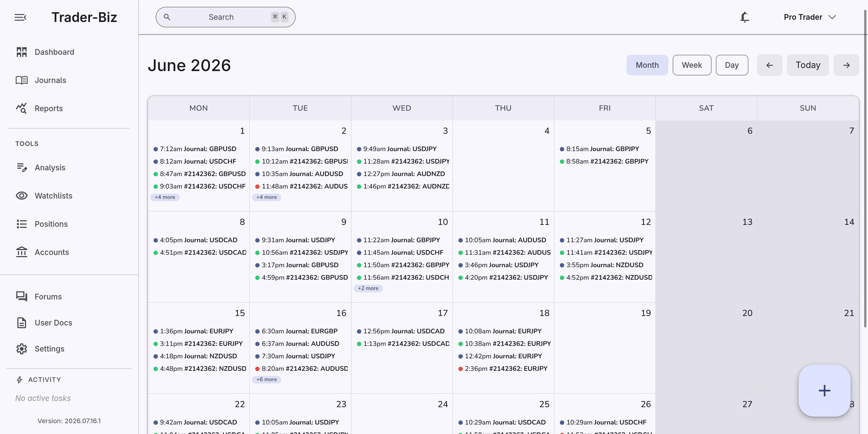868x434 pixels.
Task: Open the User Docs document icon
Action: click(x=22, y=323)
